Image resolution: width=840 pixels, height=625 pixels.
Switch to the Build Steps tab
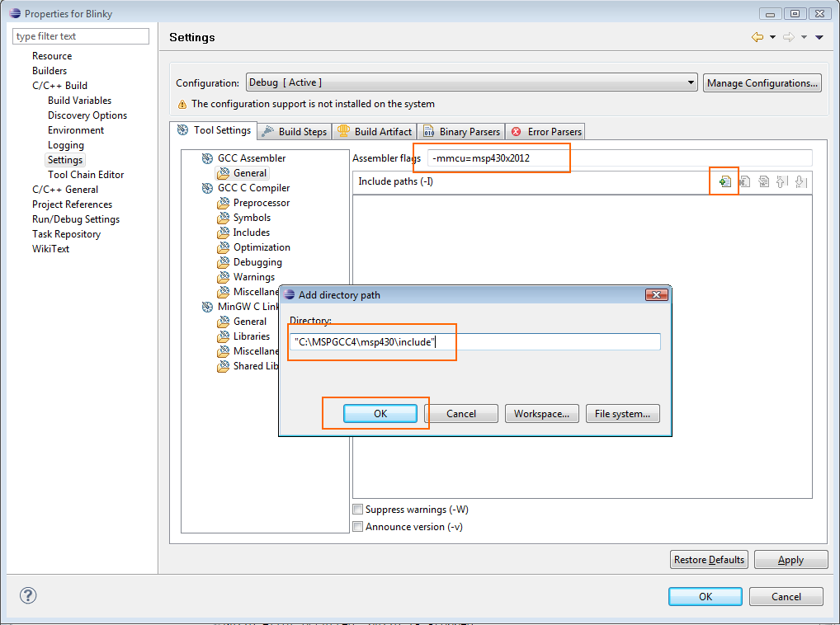click(x=295, y=131)
